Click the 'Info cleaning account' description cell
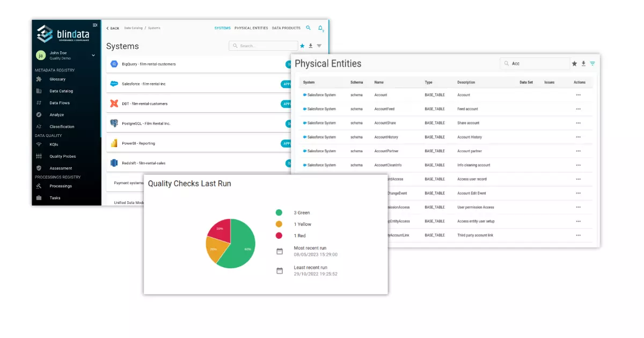The image size is (644, 338). [474, 165]
